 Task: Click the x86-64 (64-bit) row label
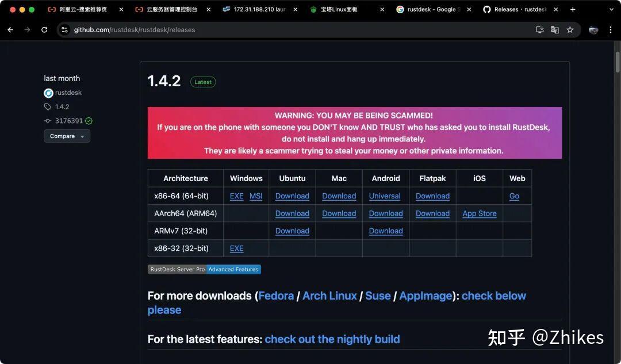(181, 196)
